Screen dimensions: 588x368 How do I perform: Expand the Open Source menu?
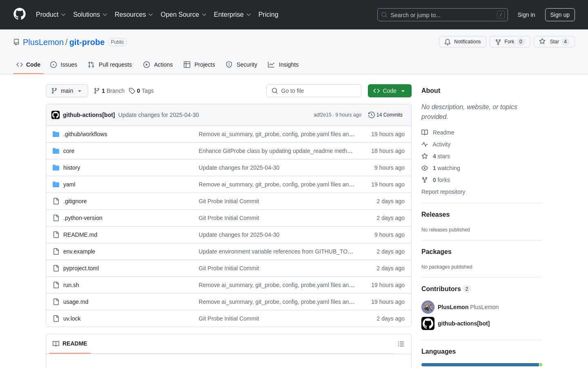coord(184,15)
